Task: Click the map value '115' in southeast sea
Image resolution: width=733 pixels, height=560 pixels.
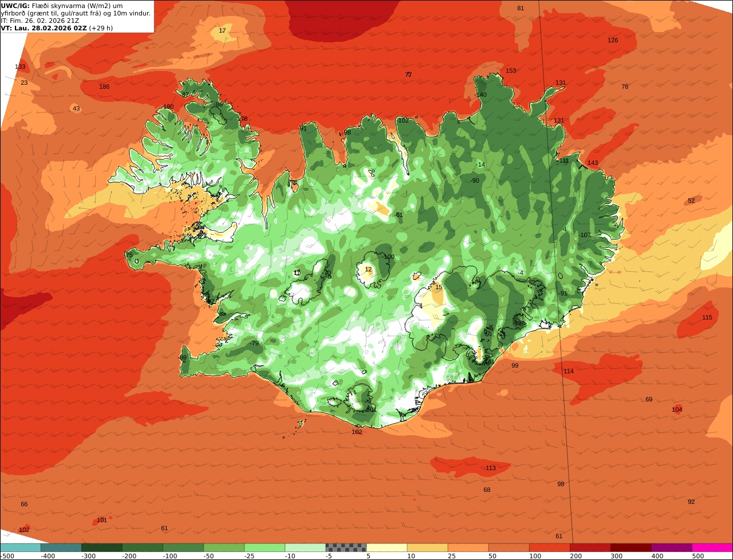Action: 707,318
